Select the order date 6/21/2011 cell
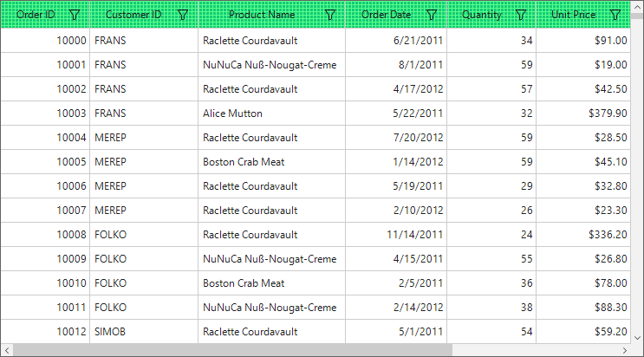Image resolution: width=644 pixels, height=357 pixels. pos(396,40)
